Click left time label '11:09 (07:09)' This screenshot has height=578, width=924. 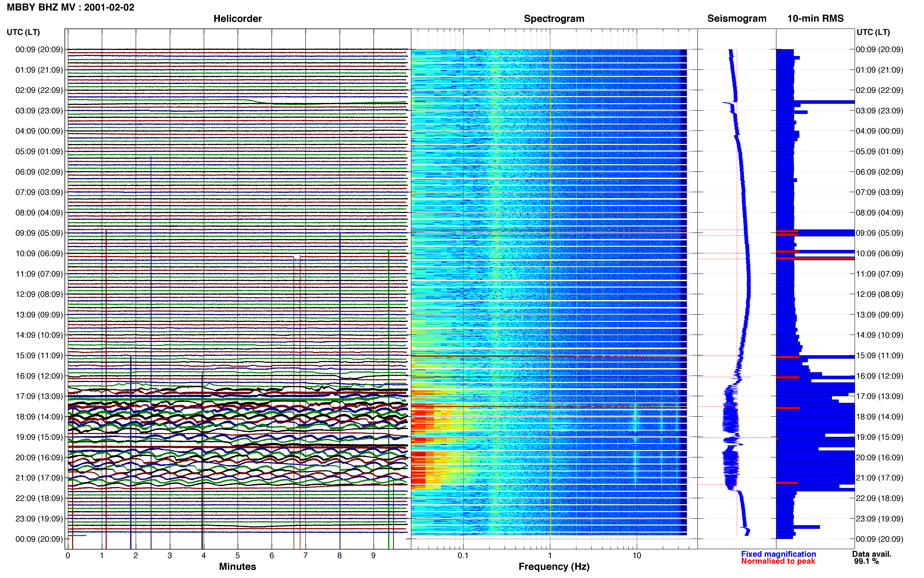(x=39, y=274)
